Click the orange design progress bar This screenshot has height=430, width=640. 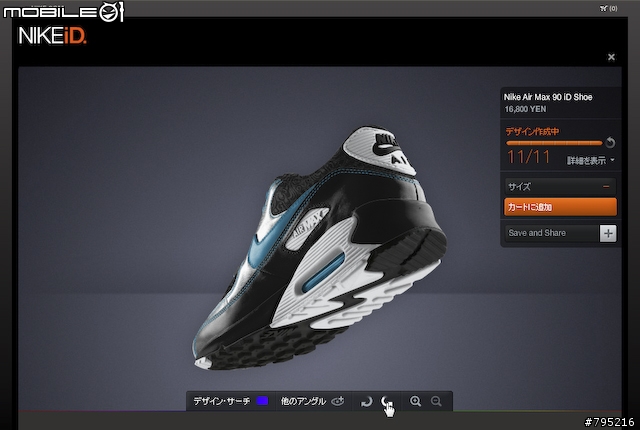pyautogui.click(x=554, y=143)
